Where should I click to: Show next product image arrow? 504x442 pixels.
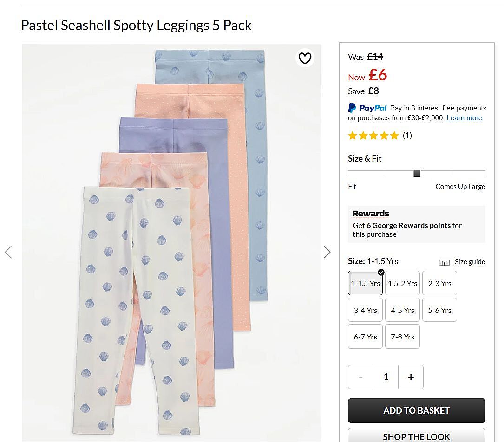point(327,252)
